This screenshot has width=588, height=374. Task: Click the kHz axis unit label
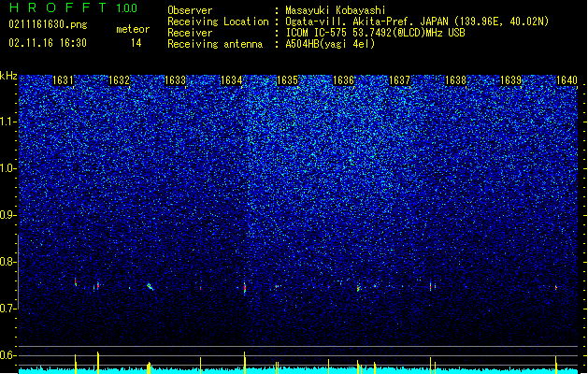click(x=8, y=76)
